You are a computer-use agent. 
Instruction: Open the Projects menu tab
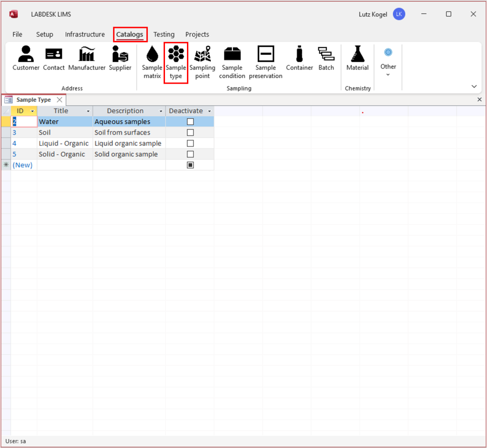click(197, 34)
